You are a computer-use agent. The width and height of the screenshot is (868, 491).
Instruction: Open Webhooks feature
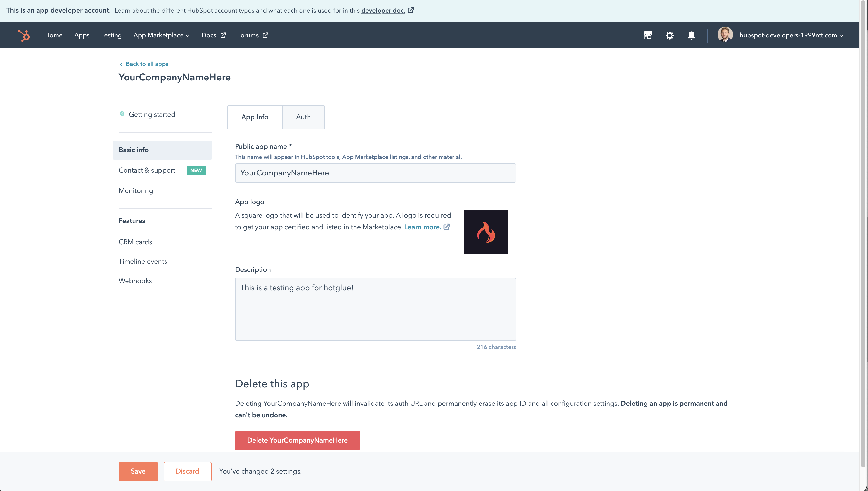coord(135,281)
